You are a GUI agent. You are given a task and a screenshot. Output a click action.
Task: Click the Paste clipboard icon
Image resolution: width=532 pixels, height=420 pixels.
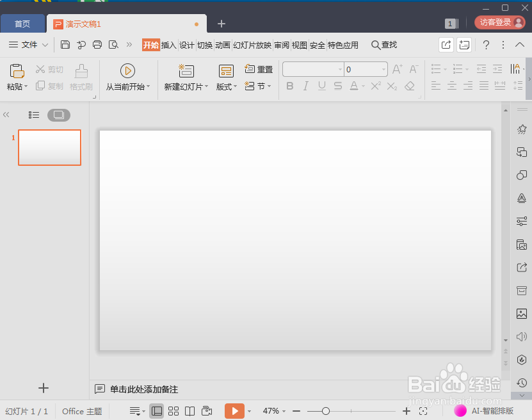pyautogui.click(x=17, y=71)
